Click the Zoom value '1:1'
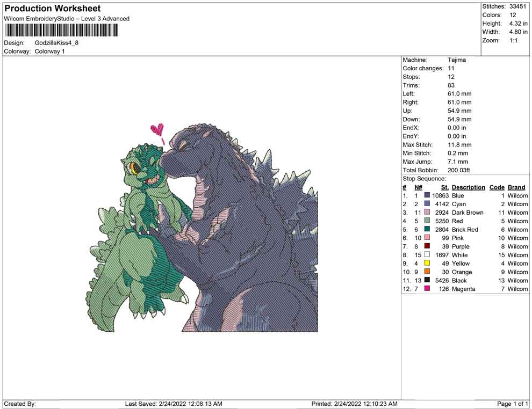The image size is (532, 409). click(x=514, y=40)
